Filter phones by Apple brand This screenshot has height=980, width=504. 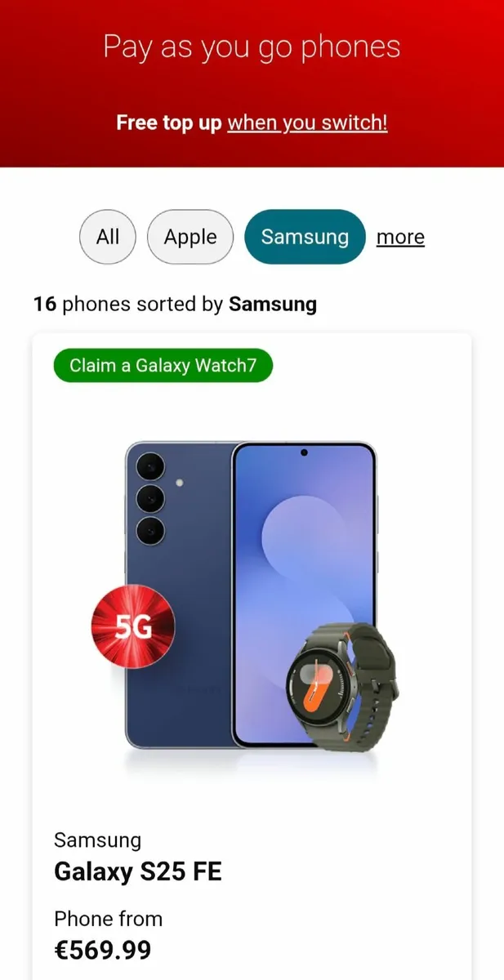(x=190, y=237)
